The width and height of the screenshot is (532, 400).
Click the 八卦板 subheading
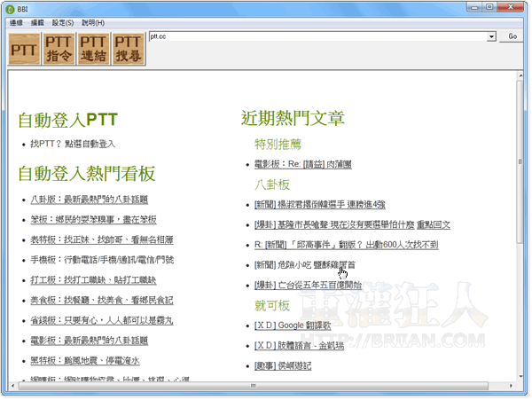tap(272, 184)
